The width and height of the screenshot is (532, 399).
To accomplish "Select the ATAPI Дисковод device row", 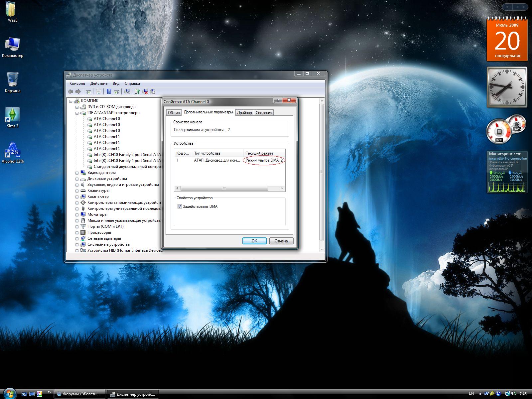I will [x=216, y=160].
